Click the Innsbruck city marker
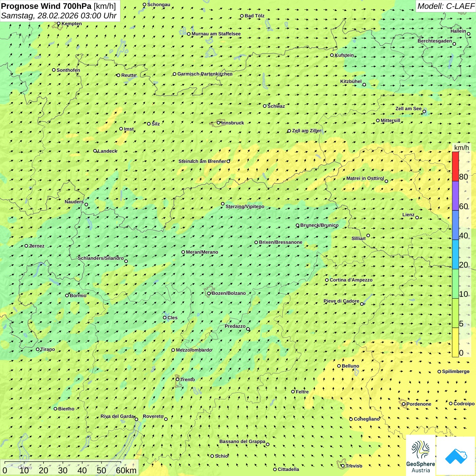476x476 pixels. (x=219, y=123)
